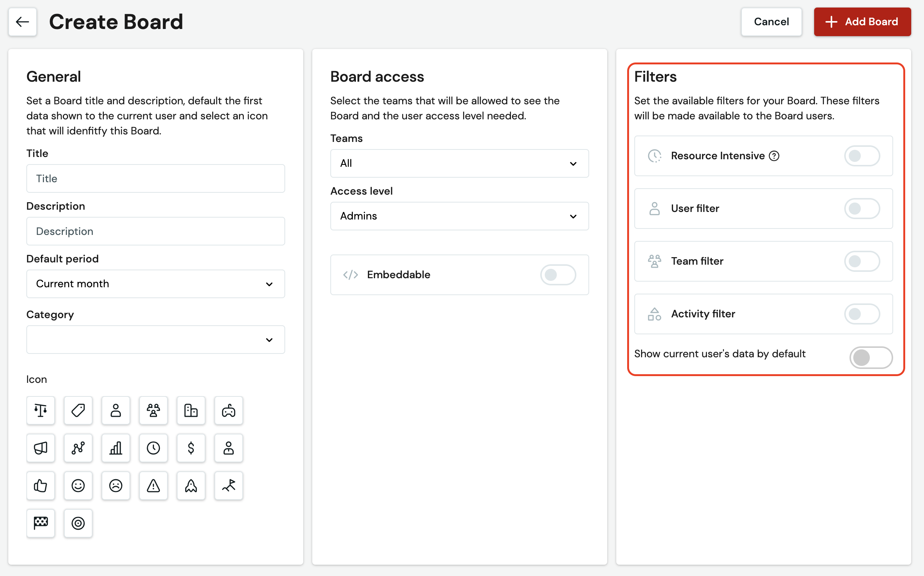Screen dimensions: 924x576
Task: Choose the smiley face board icon
Action: click(x=78, y=486)
